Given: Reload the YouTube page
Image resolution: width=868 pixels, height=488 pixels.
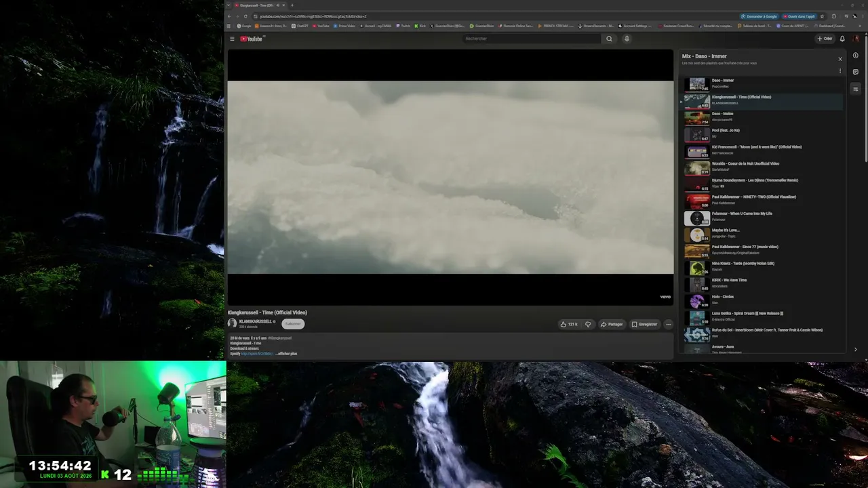Looking at the screenshot, I should [245, 16].
